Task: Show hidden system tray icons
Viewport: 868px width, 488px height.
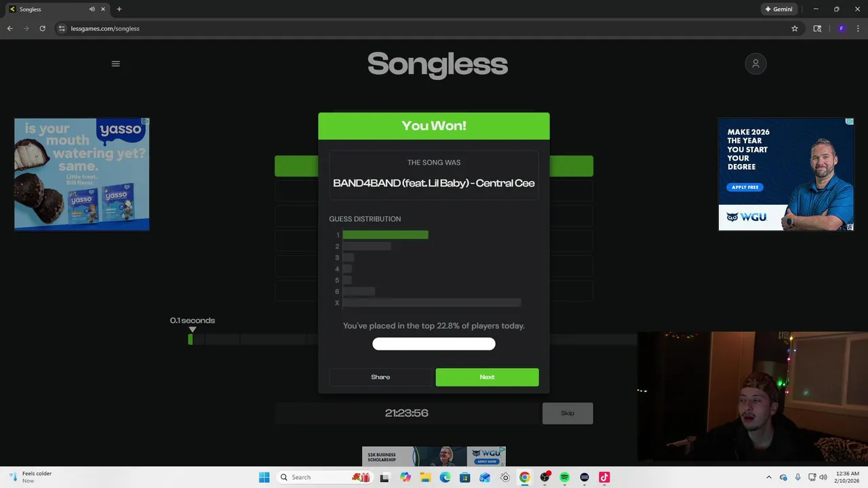Action: point(768,477)
